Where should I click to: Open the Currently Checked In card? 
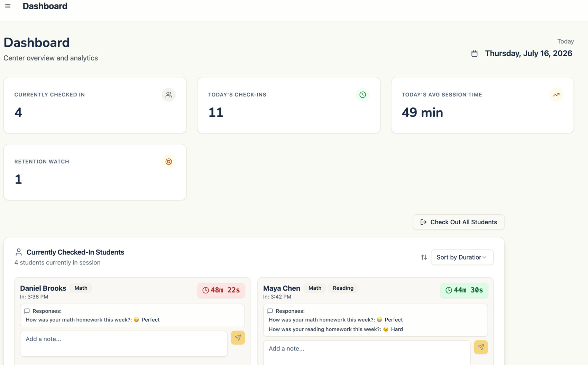point(95,105)
